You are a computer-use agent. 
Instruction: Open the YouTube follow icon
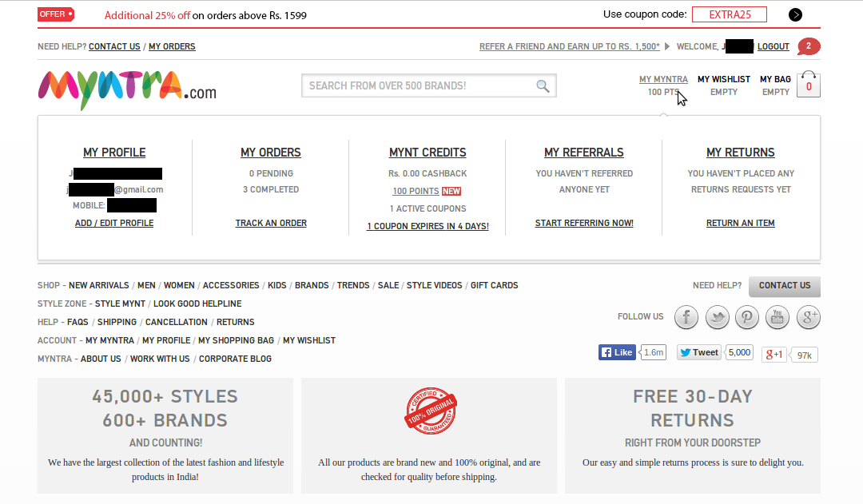pos(777,317)
